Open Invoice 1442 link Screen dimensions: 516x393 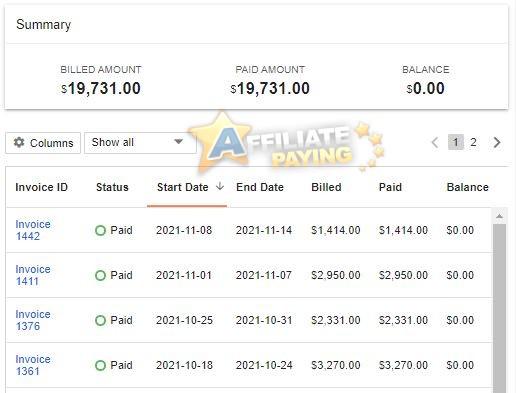pyautogui.click(x=33, y=230)
